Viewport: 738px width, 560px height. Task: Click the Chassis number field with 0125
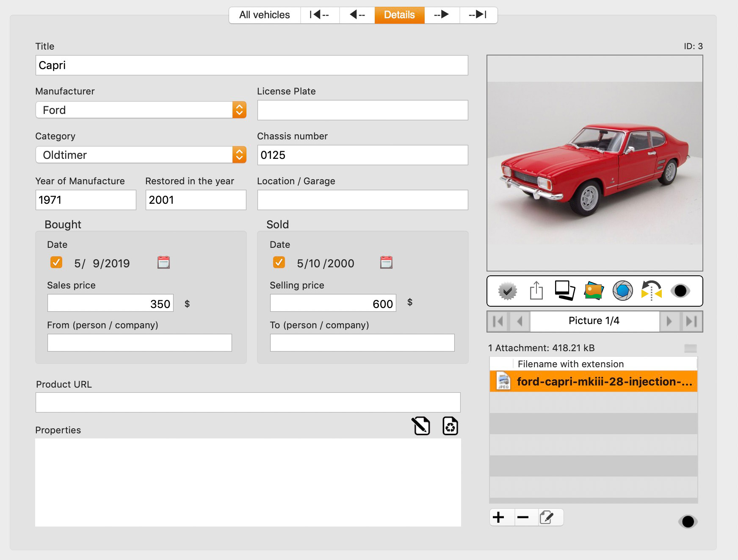[x=362, y=155]
